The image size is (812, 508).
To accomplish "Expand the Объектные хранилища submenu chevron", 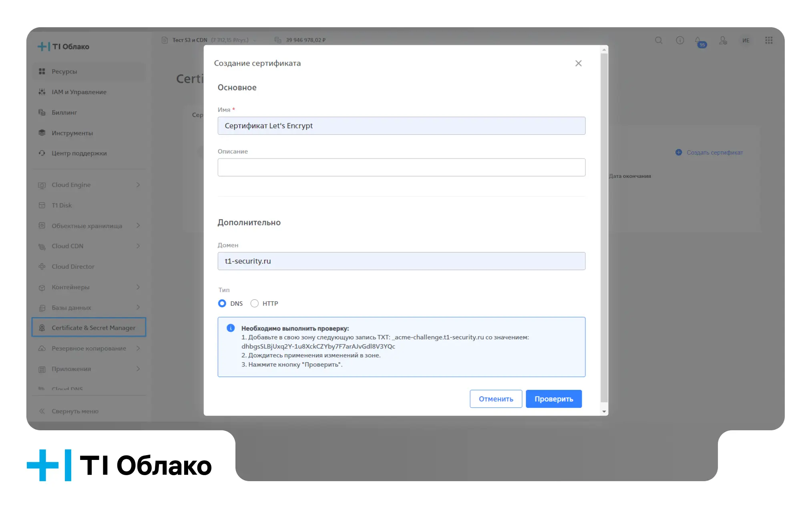I will click(x=138, y=226).
